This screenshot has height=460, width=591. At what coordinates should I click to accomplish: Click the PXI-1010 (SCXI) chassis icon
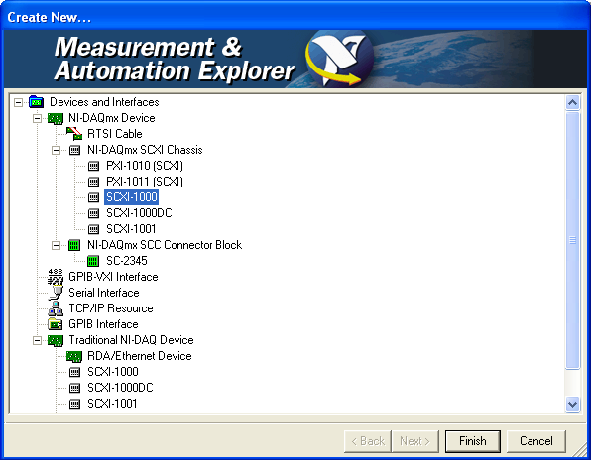click(93, 166)
